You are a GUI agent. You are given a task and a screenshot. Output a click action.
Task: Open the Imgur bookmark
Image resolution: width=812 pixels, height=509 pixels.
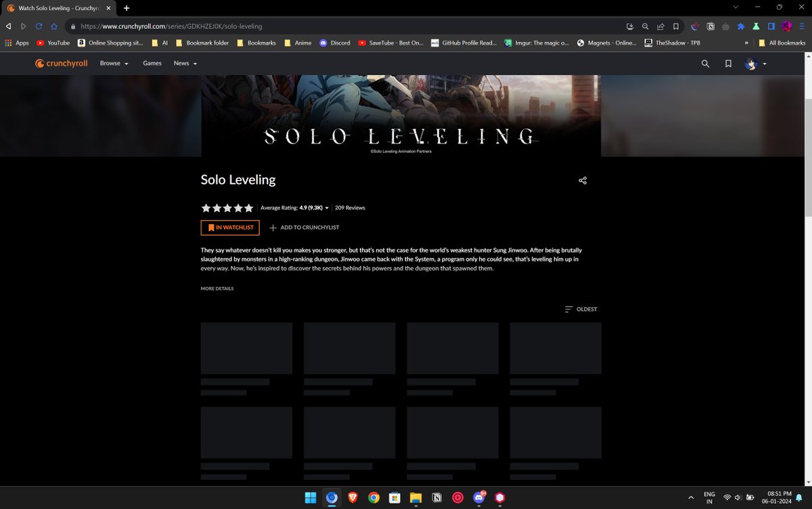[537, 43]
